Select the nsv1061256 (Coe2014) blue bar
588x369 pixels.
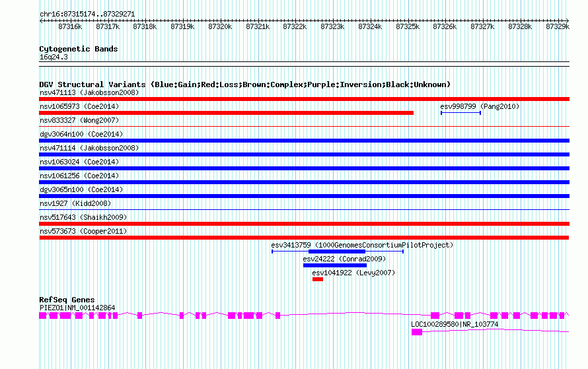click(x=304, y=182)
